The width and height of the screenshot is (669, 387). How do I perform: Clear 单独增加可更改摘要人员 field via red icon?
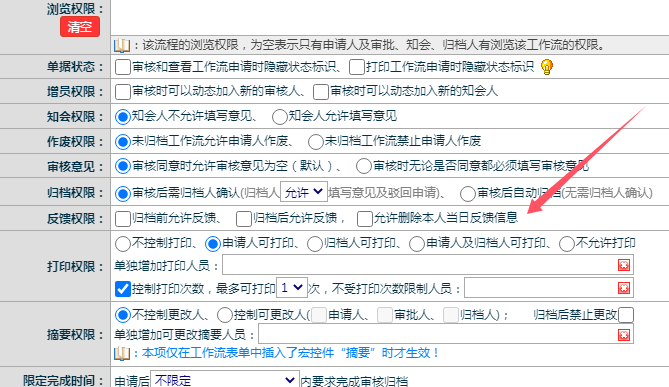click(x=624, y=335)
